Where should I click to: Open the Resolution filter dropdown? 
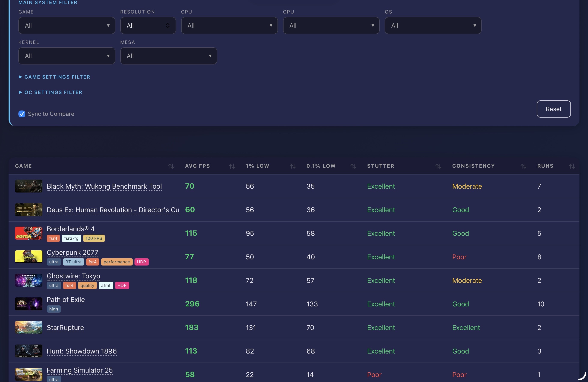(x=148, y=25)
